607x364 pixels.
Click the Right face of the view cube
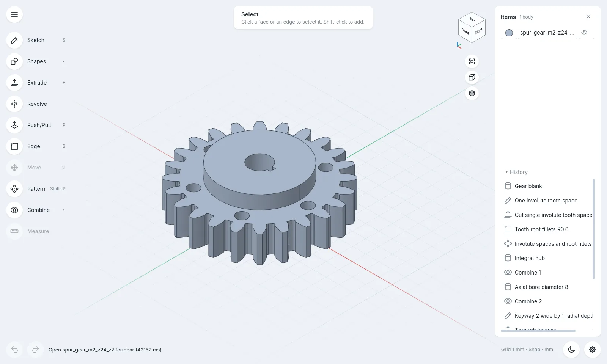pos(479,31)
